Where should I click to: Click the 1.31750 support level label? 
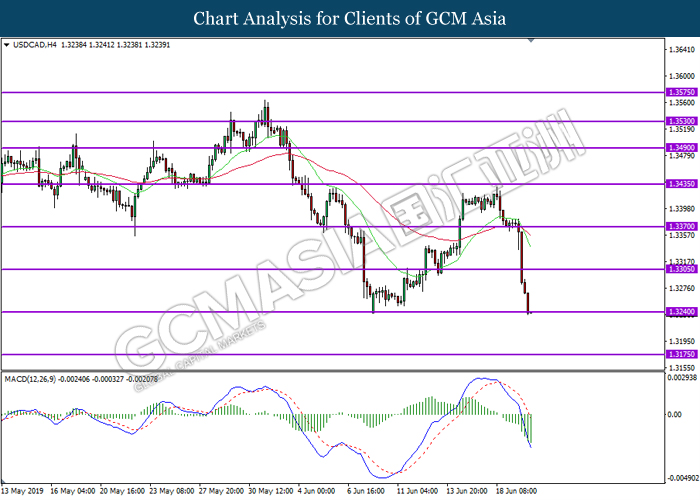click(681, 354)
